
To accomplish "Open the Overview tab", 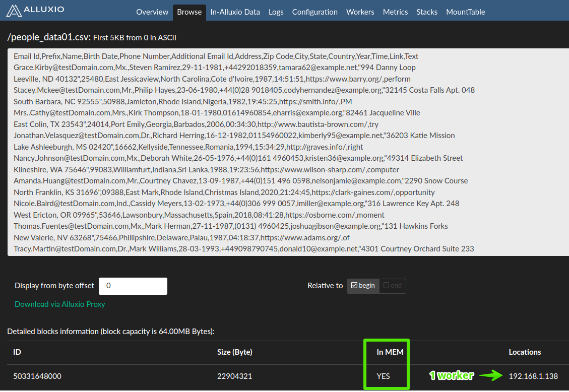I will coord(152,12).
